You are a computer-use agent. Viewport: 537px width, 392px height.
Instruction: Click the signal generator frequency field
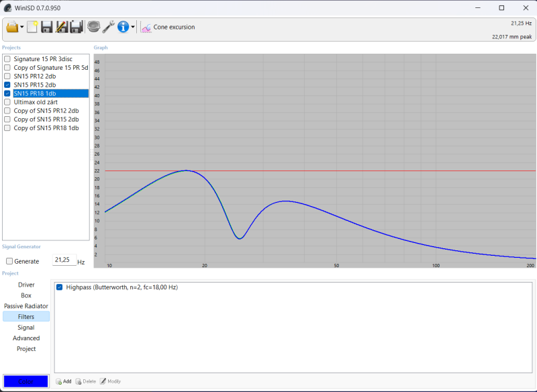[x=64, y=260]
